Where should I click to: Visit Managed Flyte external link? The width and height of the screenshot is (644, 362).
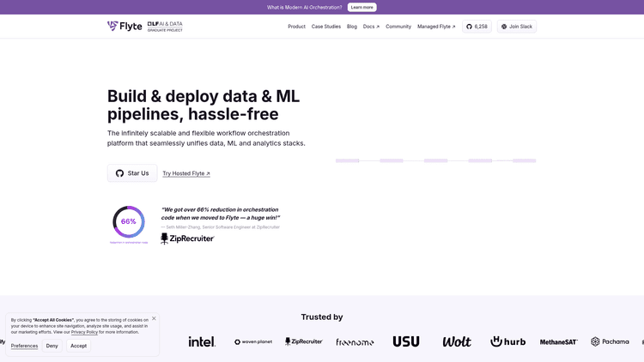(436, 27)
